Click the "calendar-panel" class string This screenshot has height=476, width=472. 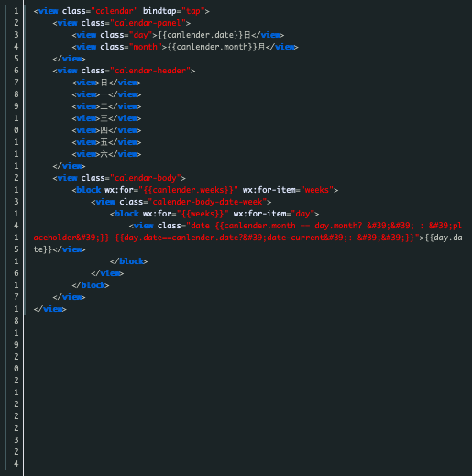click(148, 23)
